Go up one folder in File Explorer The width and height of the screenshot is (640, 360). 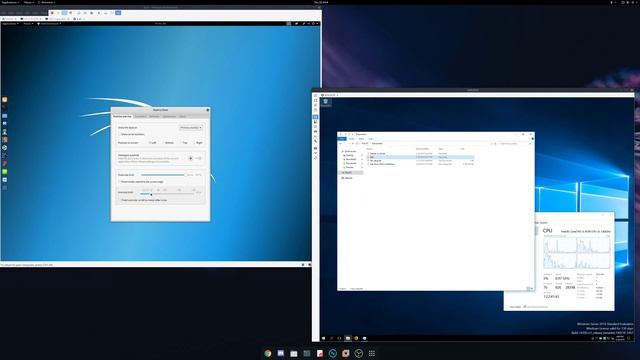pyautogui.click(x=353, y=143)
